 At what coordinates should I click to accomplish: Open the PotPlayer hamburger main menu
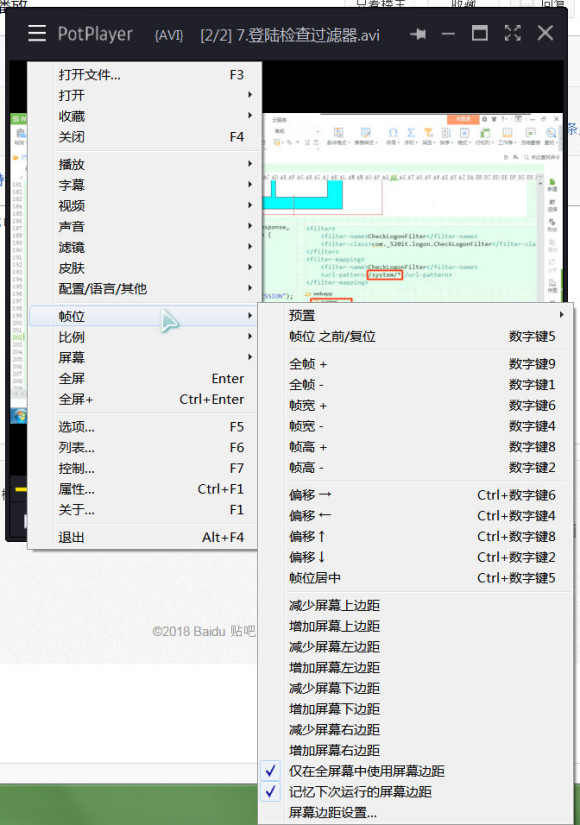point(37,33)
